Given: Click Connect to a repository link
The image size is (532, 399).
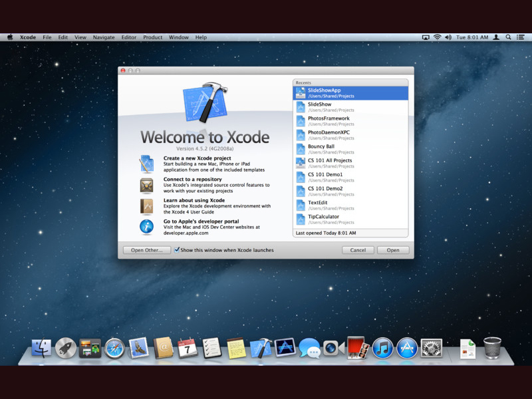Looking at the screenshot, I should (192, 179).
